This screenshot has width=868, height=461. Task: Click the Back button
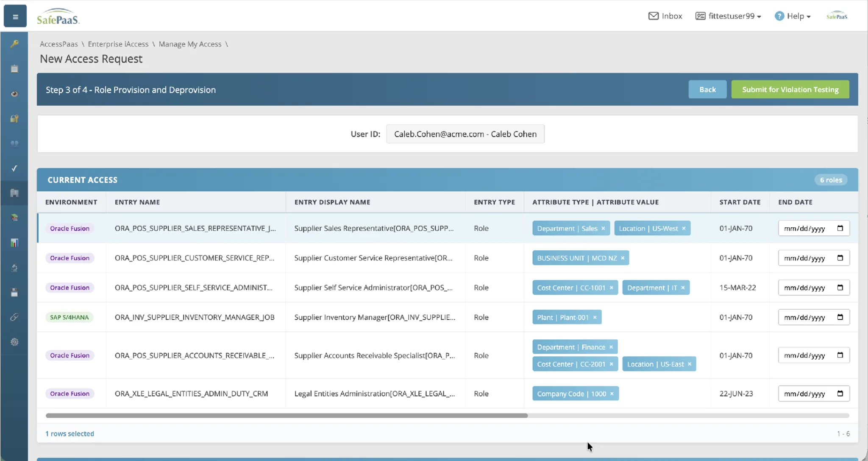(707, 89)
